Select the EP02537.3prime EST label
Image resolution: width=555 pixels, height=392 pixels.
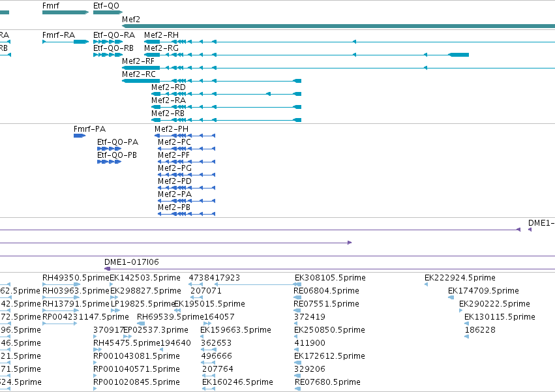coord(156,330)
